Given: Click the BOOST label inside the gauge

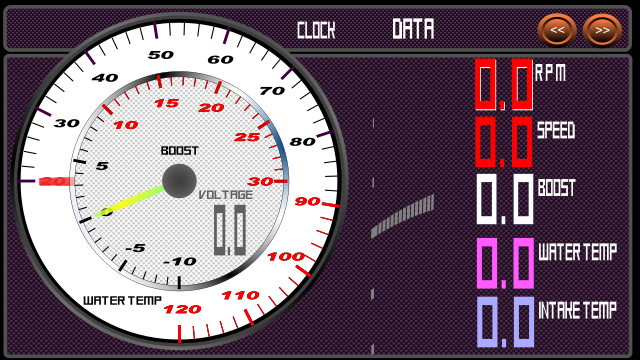Looking at the screenshot, I should (179, 151).
